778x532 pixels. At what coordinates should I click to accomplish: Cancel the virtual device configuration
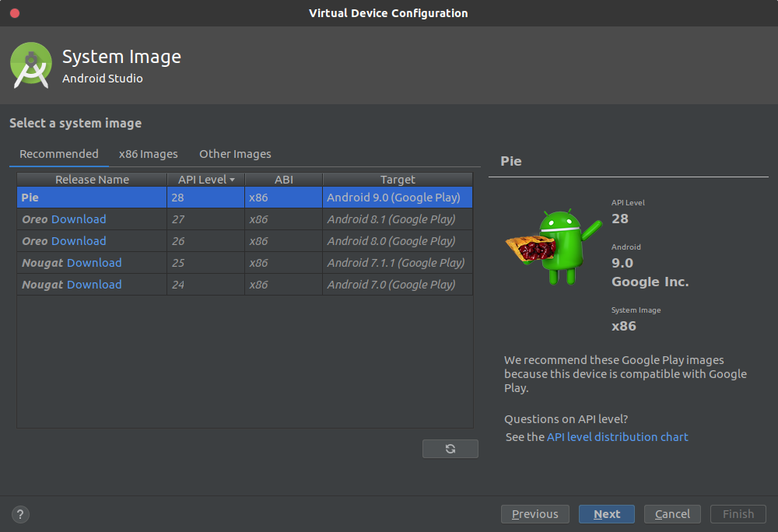click(672, 514)
